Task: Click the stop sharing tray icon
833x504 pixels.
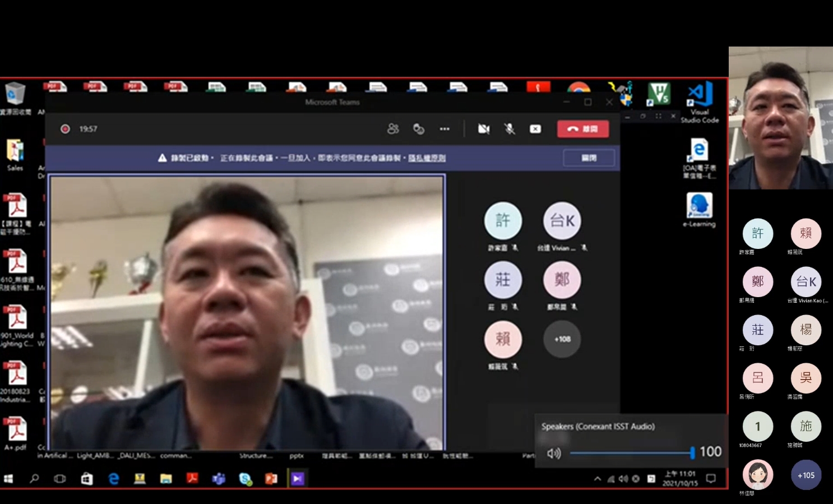Action: [535, 129]
